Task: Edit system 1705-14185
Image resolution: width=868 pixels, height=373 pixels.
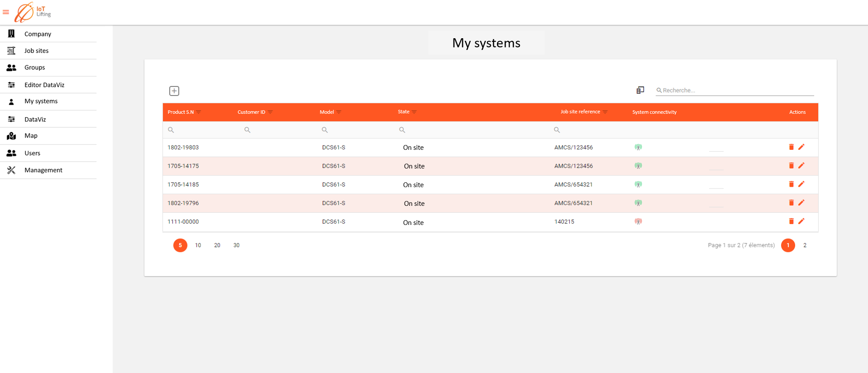Action: 801,185
